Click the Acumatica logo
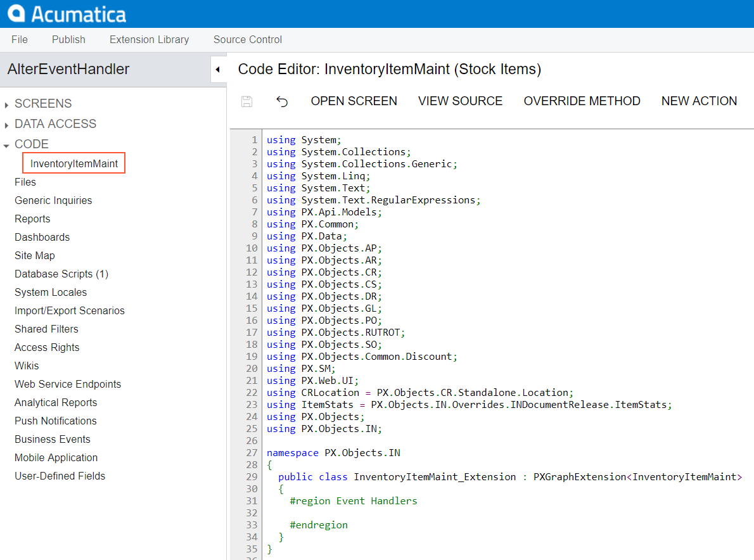This screenshot has height=560, width=754. pyautogui.click(x=67, y=14)
